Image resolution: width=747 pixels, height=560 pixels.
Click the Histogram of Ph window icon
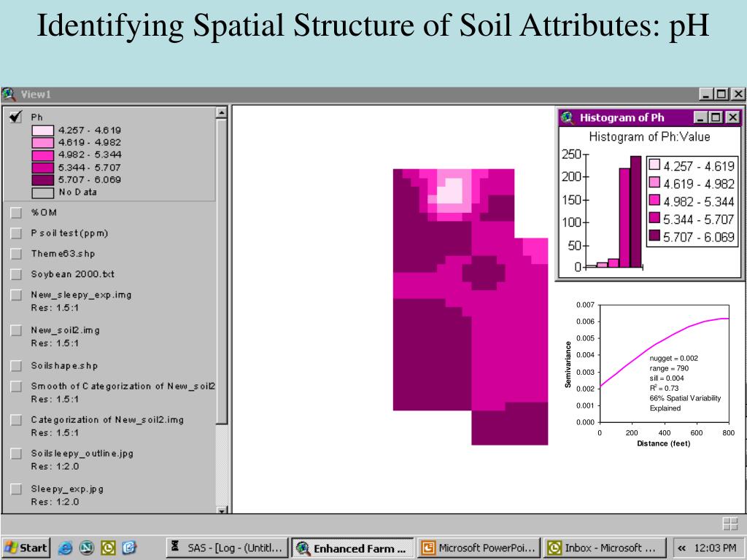(x=568, y=117)
